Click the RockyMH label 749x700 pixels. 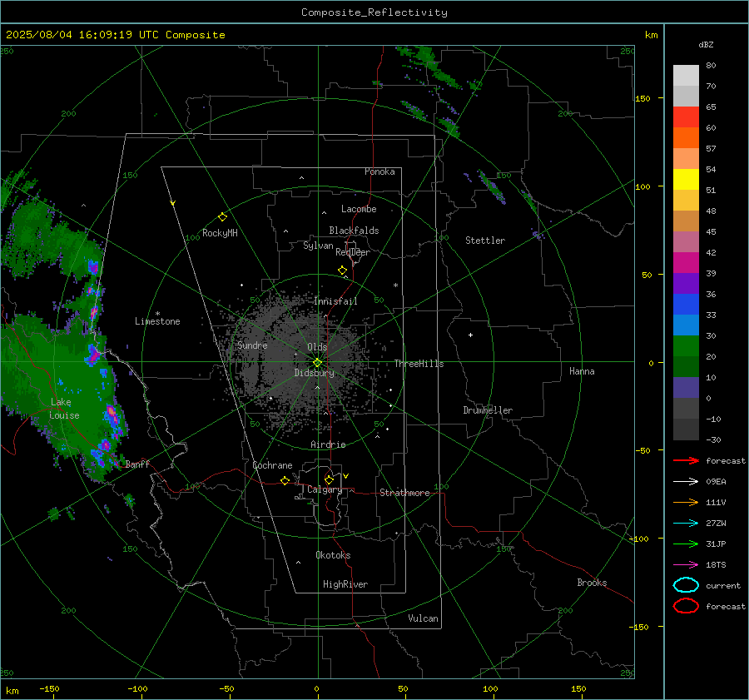tap(220, 233)
